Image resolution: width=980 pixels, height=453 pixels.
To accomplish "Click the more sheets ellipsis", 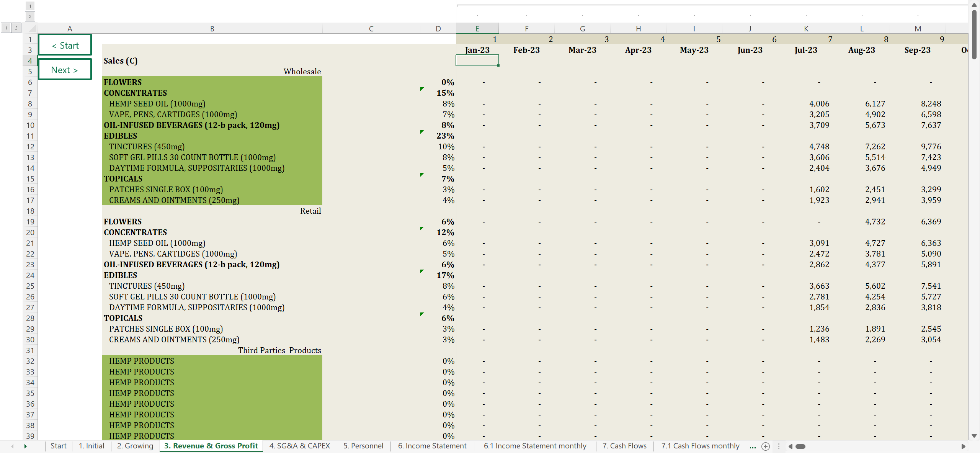I will click(x=752, y=446).
